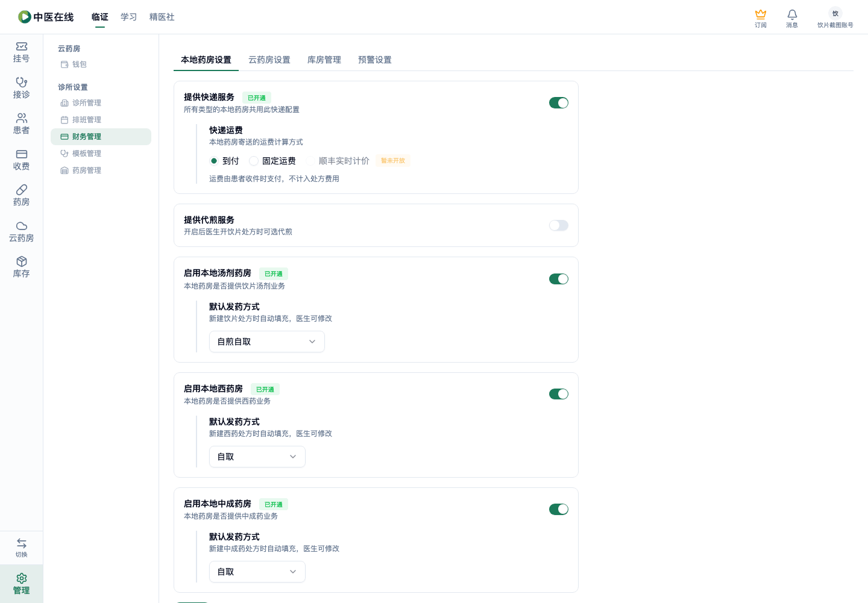The image size is (868, 603).
Task: Select 顺丰实时计价 radio option
Action: tap(310, 161)
